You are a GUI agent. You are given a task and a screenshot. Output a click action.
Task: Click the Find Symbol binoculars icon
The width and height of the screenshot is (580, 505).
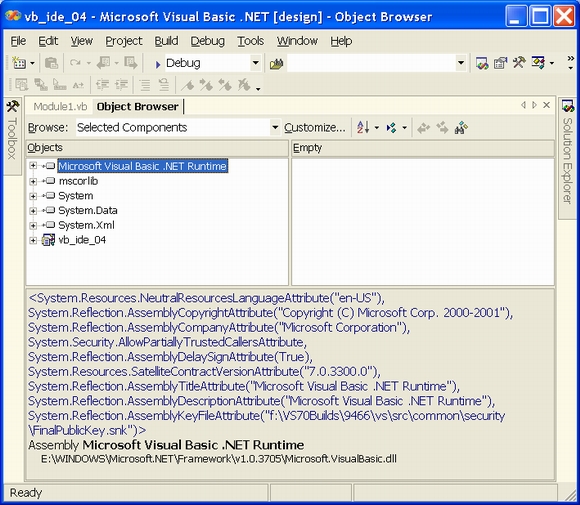click(461, 128)
